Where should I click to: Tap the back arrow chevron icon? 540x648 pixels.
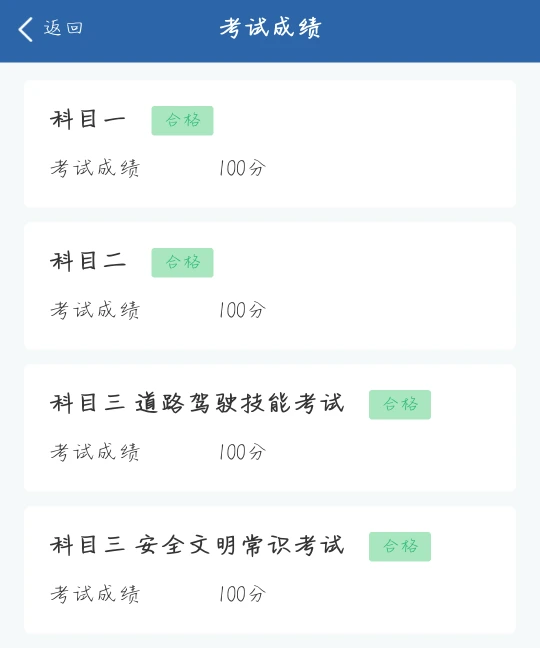click(x=26, y=29)
